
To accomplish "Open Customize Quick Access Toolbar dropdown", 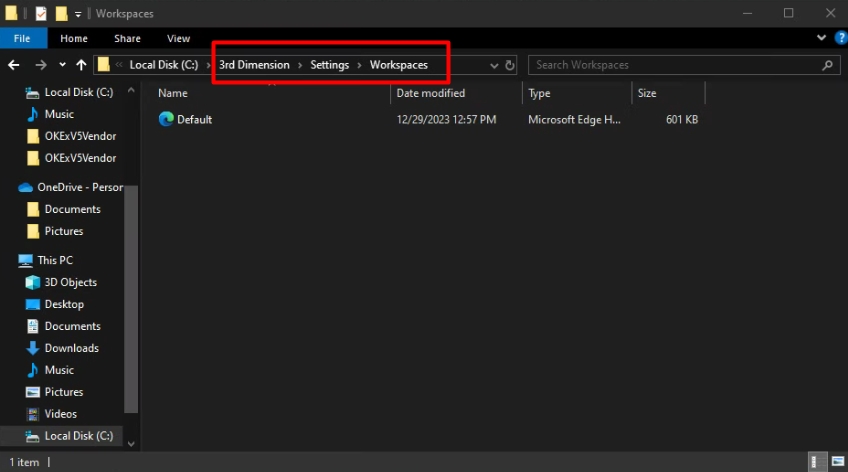I will [x=78, y=14].
